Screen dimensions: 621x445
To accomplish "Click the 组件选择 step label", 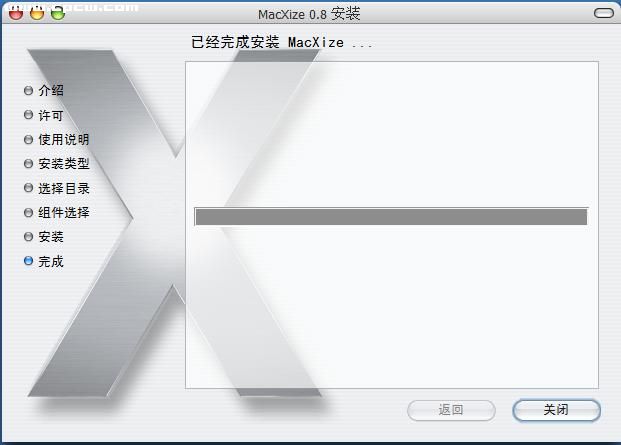I will 64,213.
